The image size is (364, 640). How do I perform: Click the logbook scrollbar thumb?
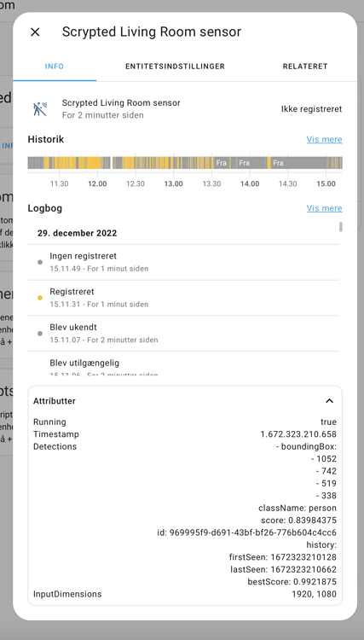(x=341, y=226)
